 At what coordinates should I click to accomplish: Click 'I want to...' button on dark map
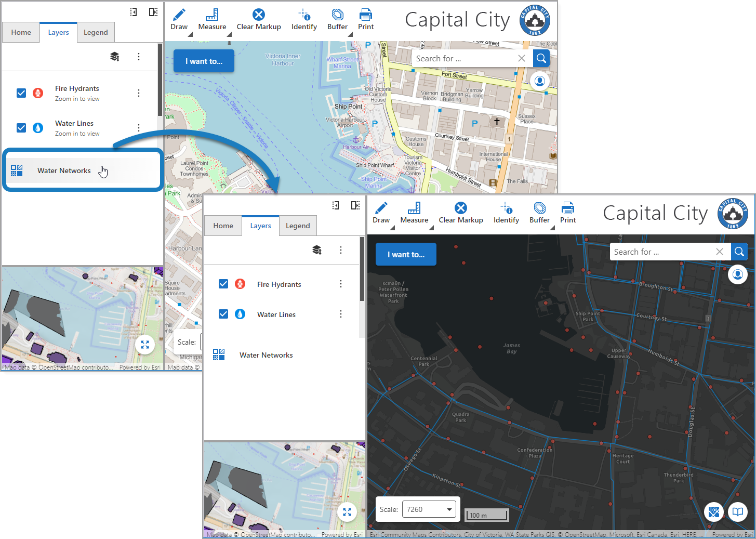tap(406, 255)
